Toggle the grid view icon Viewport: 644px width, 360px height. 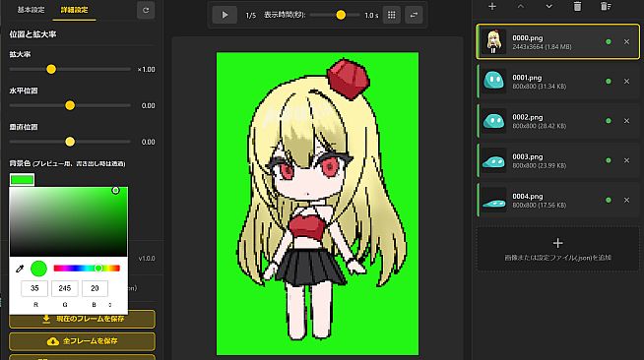coord(391,15)
